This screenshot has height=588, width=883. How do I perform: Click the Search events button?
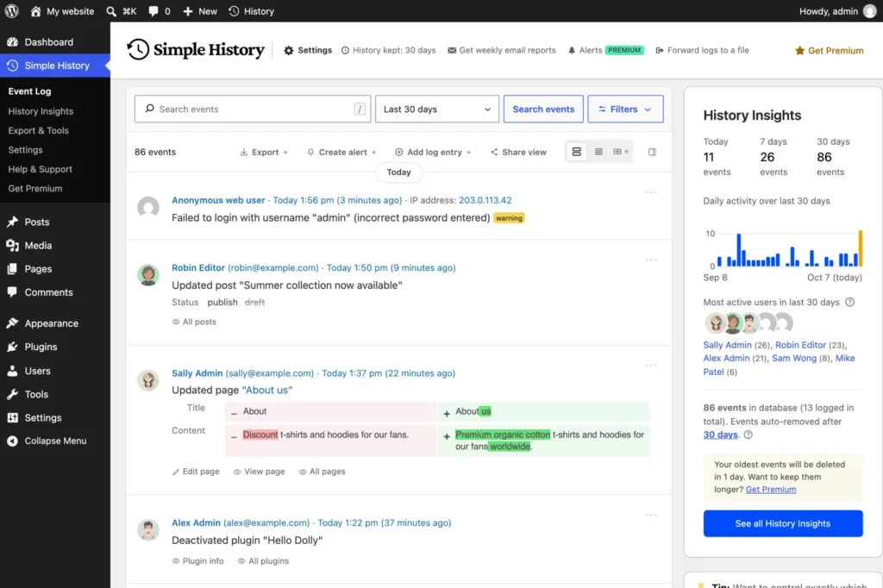pyautogui.click(x=543, y=109)
